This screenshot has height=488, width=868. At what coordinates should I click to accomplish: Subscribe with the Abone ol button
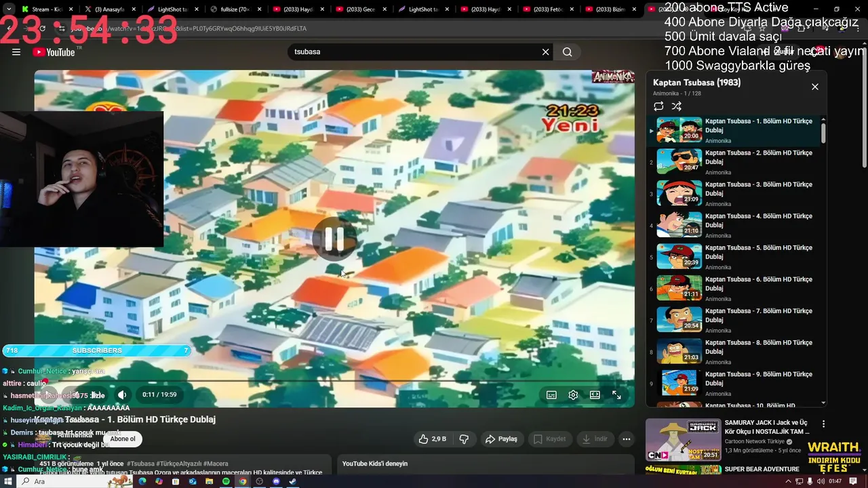point(123,439)
